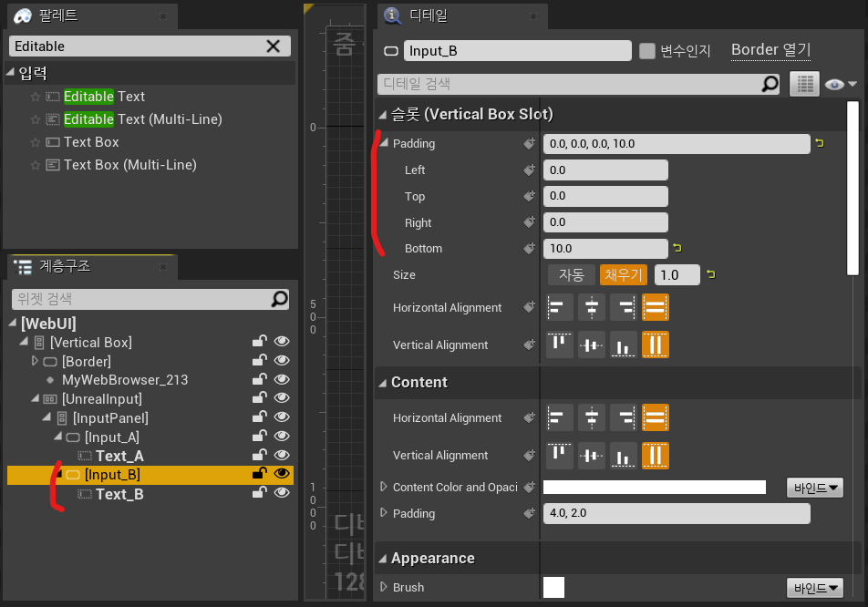Open the property matrix grid view
Image resolution: width=868 pixels, height=607 pixels.
[x=803, y=84]
